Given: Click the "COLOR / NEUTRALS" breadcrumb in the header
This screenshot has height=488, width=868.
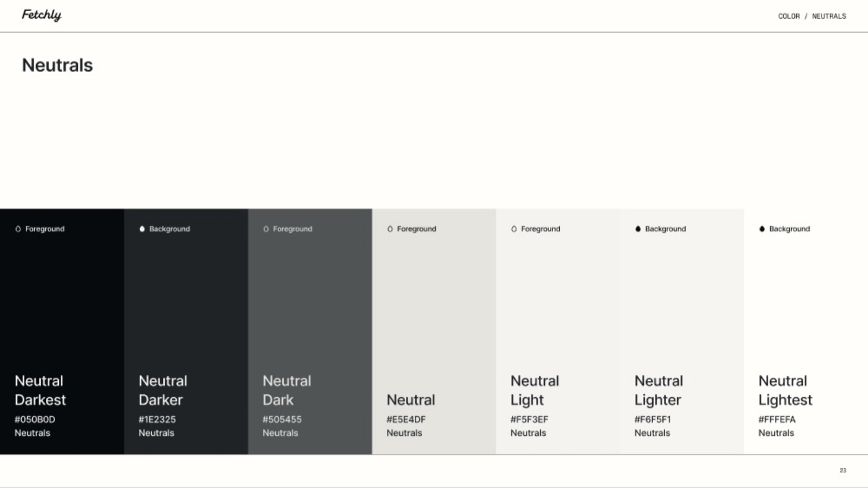Looking at the screenshot, I should 812,16.
